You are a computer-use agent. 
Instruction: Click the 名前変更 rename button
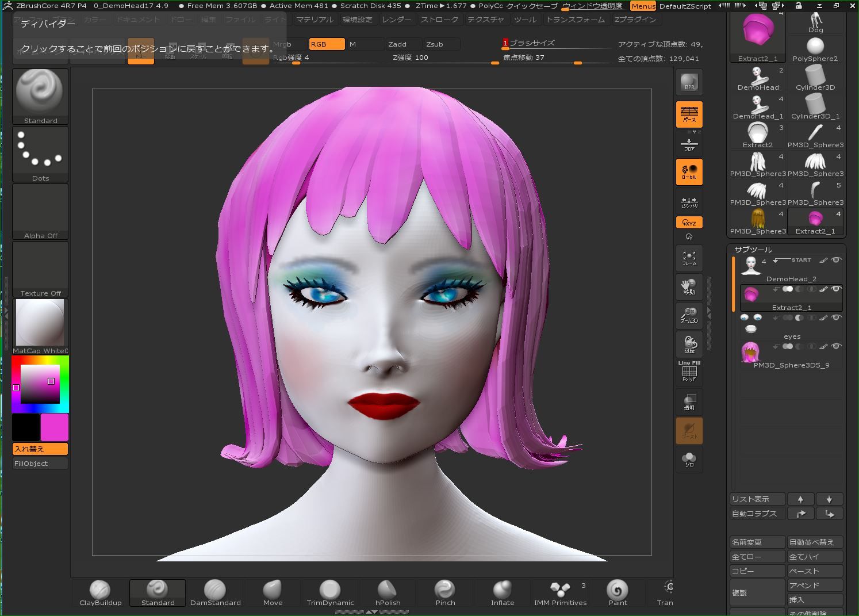(757, 542)
